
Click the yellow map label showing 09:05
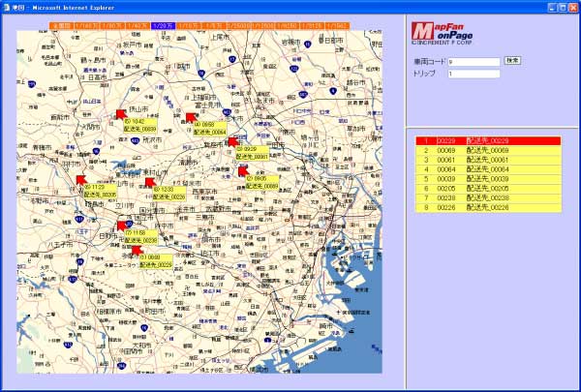click(x=262, y=183)
